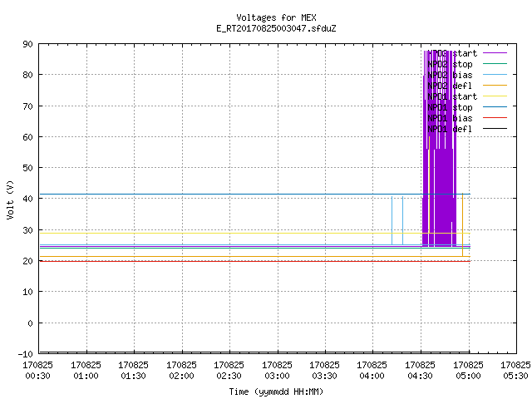Screen dimensions: 532x399
Task: Select the file name E_RT20170825003047.sfduZ
Action: pyautogui.click(x=276, y=28)
